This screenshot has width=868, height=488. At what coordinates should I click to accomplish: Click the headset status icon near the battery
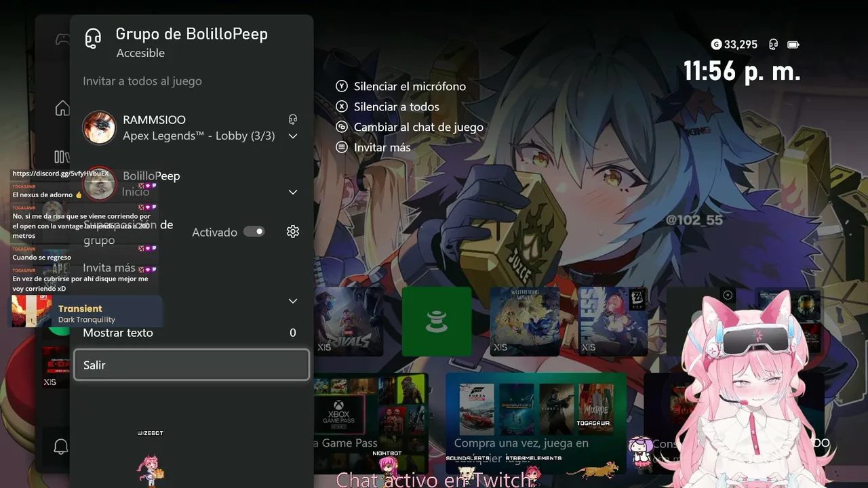(773, 45)
